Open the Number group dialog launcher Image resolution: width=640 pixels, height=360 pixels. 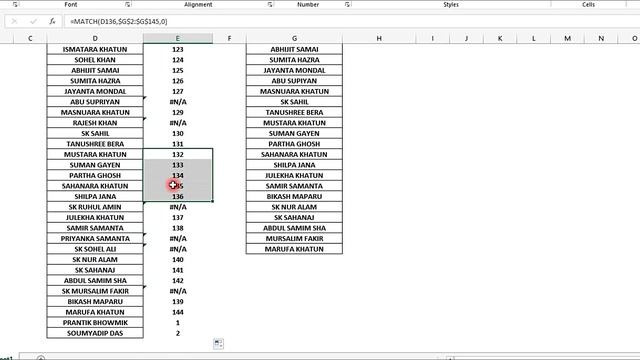[x=347, y=4]
